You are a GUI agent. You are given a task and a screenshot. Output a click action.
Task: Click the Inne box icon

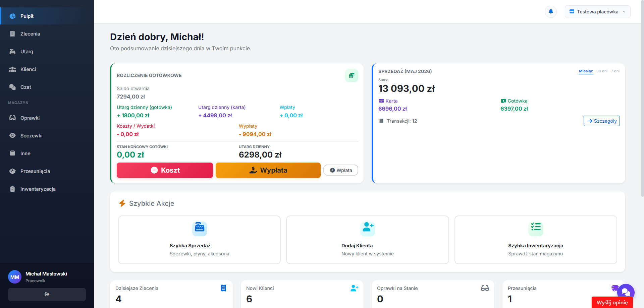(x=12, y=153)
